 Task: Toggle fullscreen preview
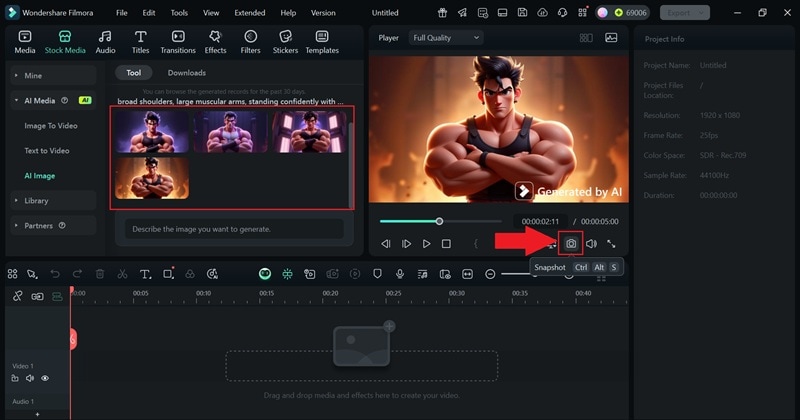click(x=611, y=244)
